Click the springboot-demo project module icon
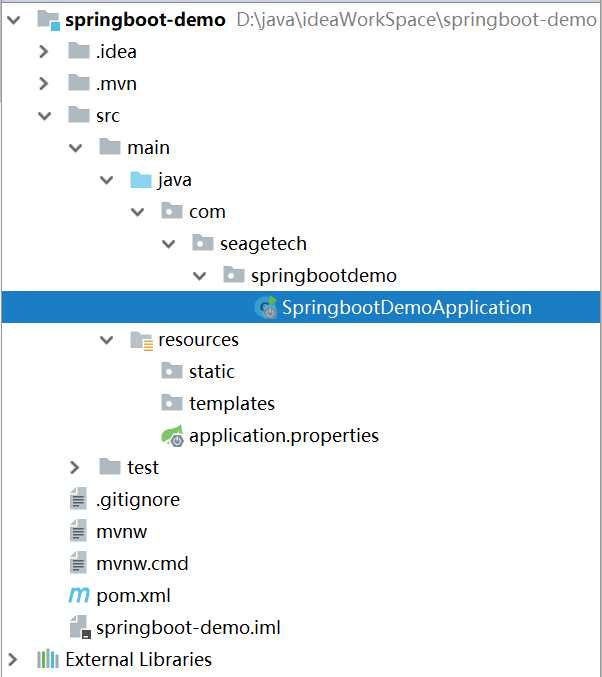 [x=48, y=20]
